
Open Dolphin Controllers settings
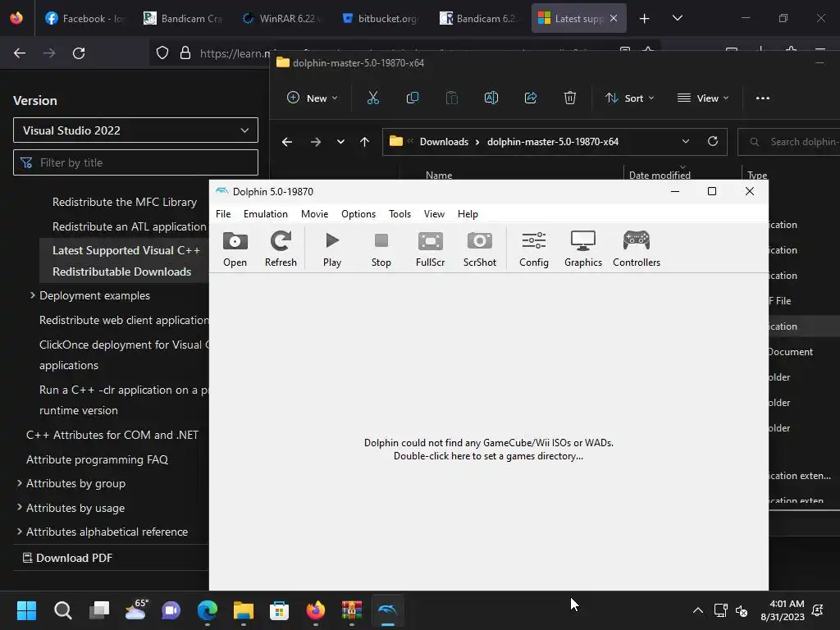[637, 249]
